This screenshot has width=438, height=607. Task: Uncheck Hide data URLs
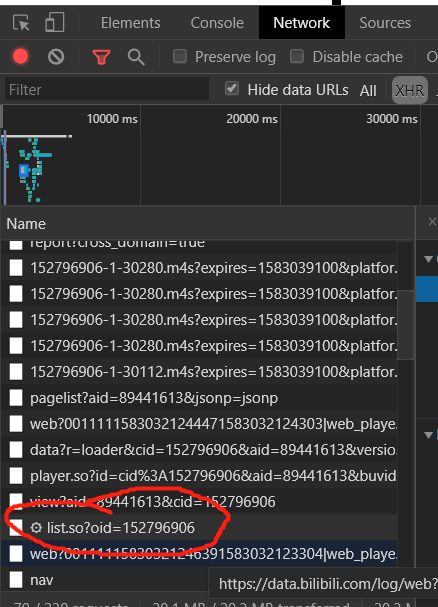coord(232,89)
